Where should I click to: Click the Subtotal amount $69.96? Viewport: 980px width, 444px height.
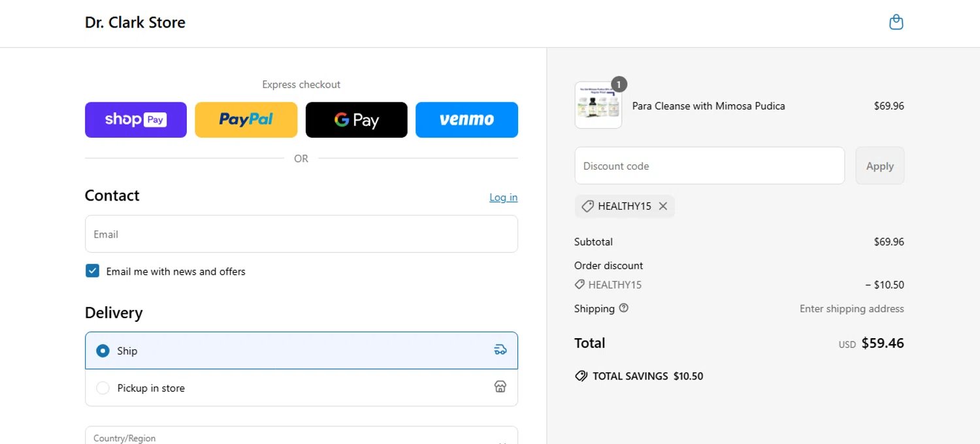pos(889,242)
